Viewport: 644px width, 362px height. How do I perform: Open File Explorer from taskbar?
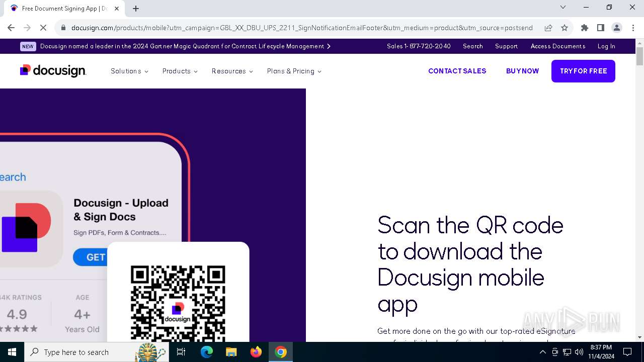click(x=231, y=352)
